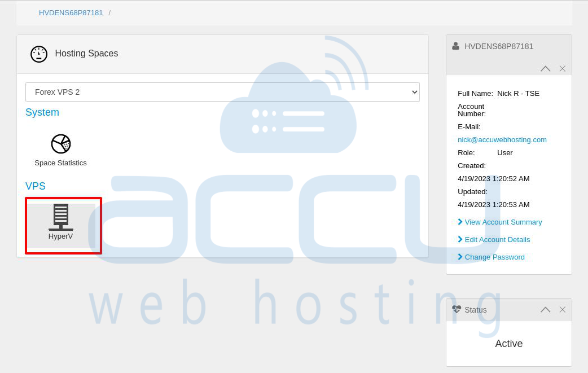
Task: Click the Hosting Spaces gauge icon
Action: click(39, 54)
